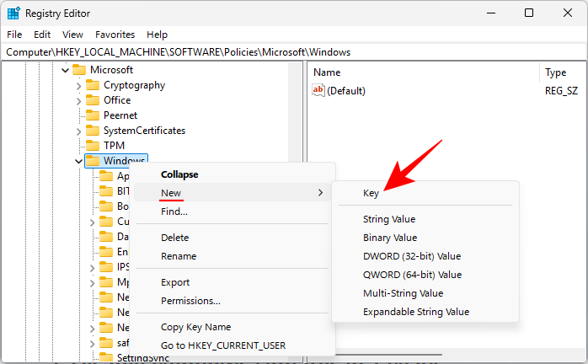Choose Key from the New submenu

click(x=371, y=193)
